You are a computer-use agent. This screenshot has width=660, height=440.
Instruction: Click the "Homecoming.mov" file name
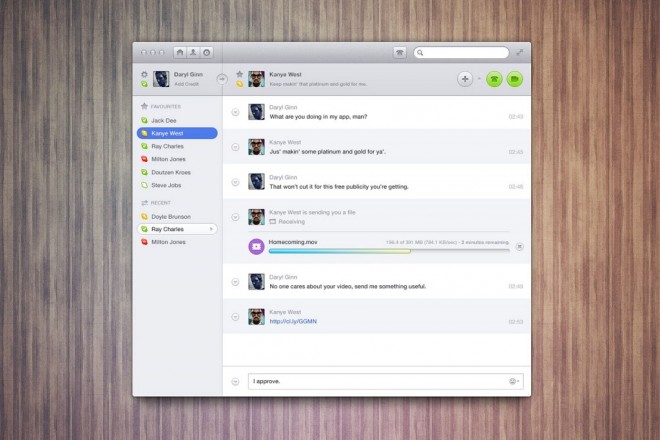(293, 242)
